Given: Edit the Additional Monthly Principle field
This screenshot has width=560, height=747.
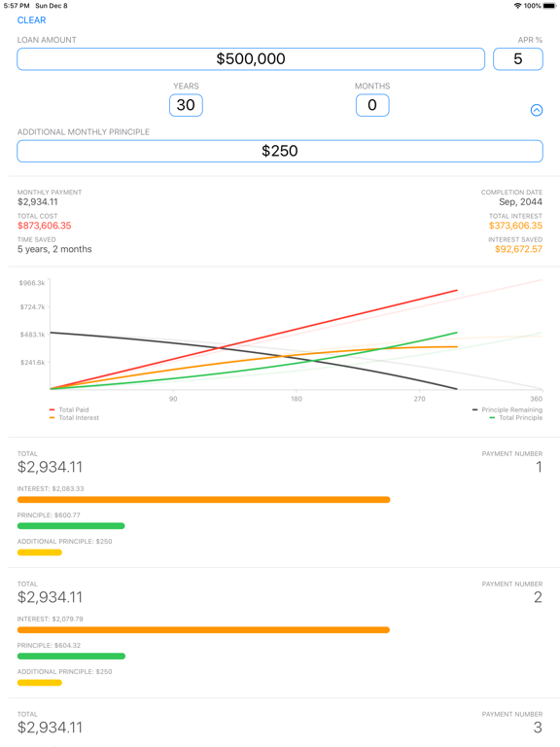Looking at the screenshot, I should coord(280,151).
